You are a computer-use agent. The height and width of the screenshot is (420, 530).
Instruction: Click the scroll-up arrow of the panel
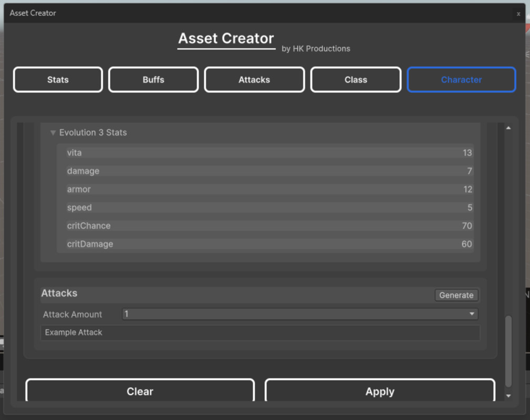(x=508, y=127)
